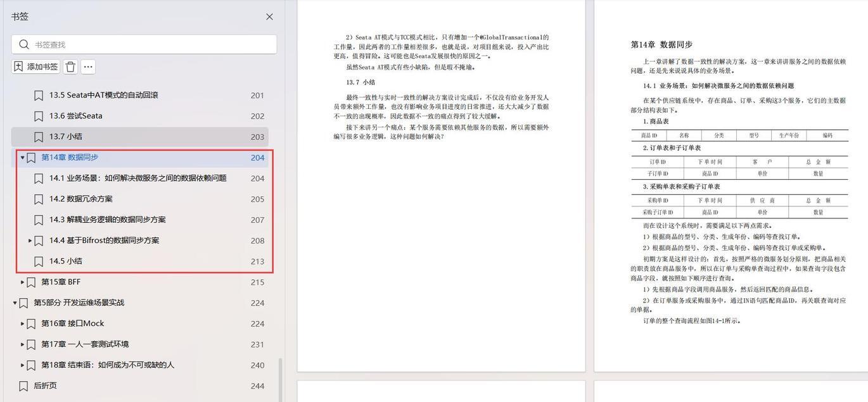Click bookmark icon beside 第18章 结束语

[31, 366]
